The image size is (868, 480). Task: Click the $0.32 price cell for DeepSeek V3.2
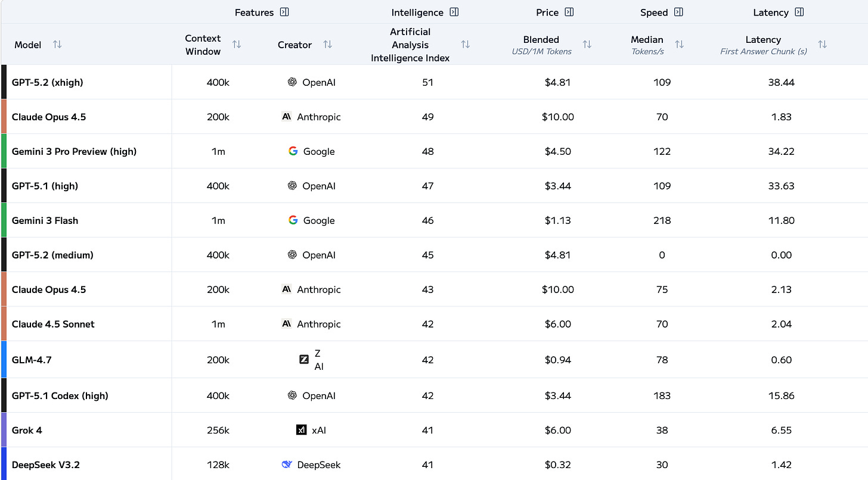557,465
